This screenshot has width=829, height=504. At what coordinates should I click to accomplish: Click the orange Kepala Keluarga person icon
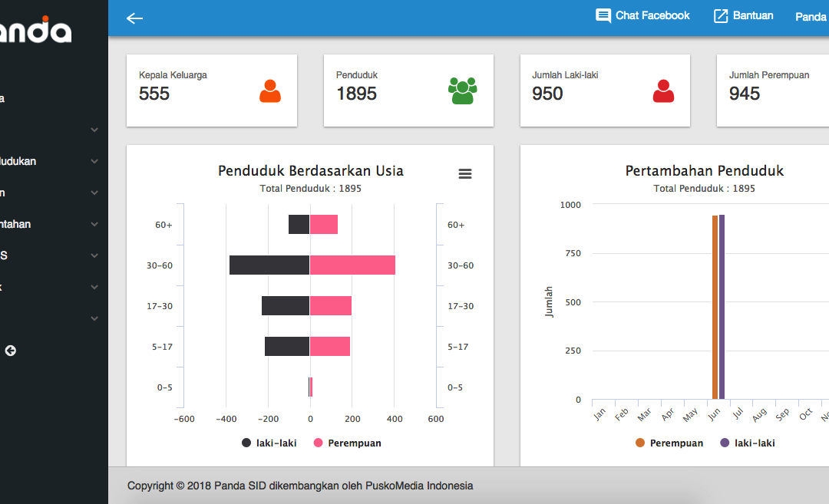270,91
